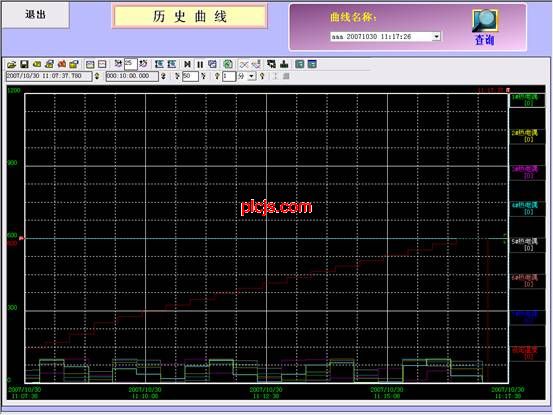
Task: Click the green refresh icon in toolbar
Action: click(228, 64)
